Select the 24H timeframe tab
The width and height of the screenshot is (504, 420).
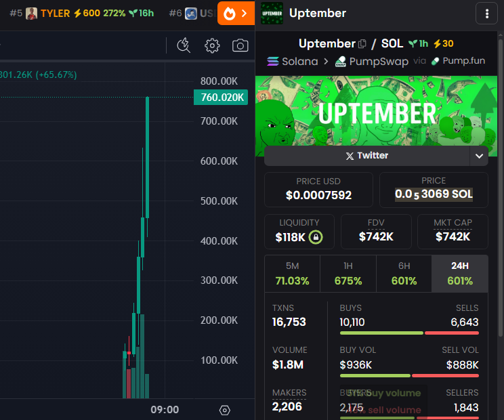pyautogui.click(x=460, y=274)
